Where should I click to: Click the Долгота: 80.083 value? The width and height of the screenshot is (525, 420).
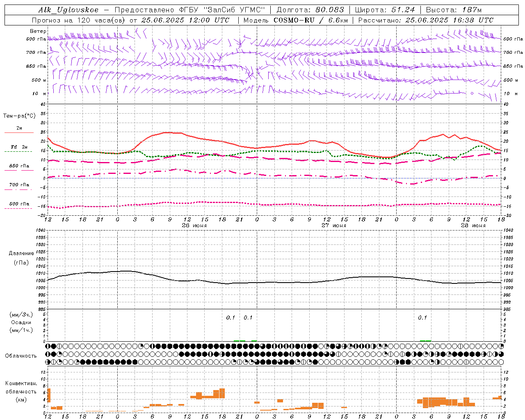[310, 10]
